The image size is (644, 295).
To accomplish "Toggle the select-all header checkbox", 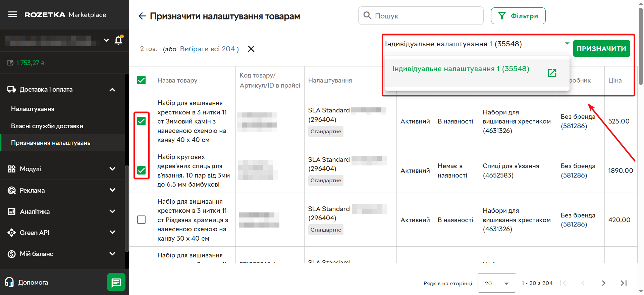I will (142, 80).
